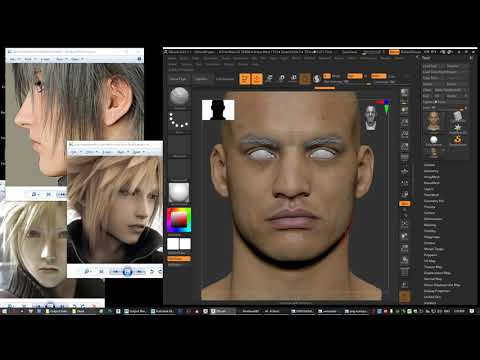480x360 pixels.
Task: Open the Alpha menu
Action: [x=172, y=58]
